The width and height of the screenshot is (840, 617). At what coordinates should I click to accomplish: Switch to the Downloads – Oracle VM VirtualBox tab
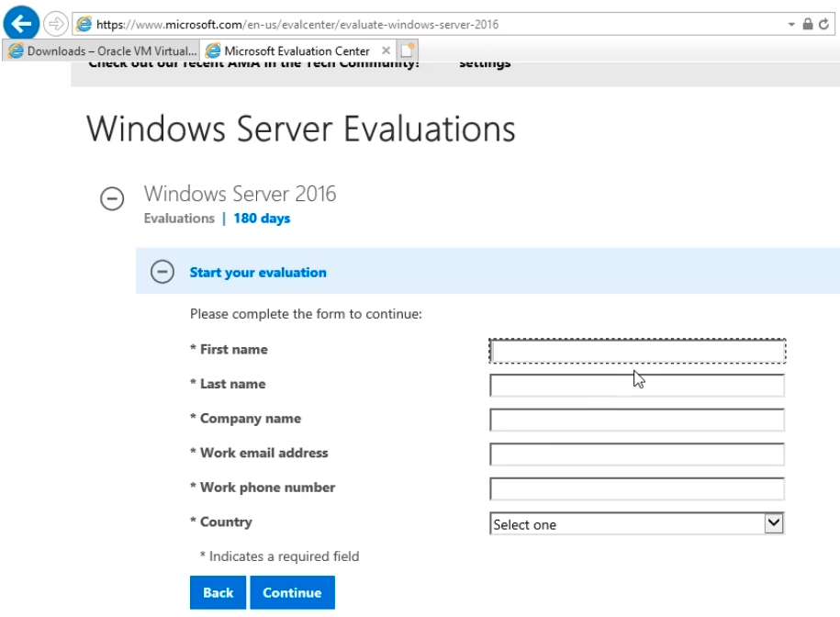click(101, 50)
